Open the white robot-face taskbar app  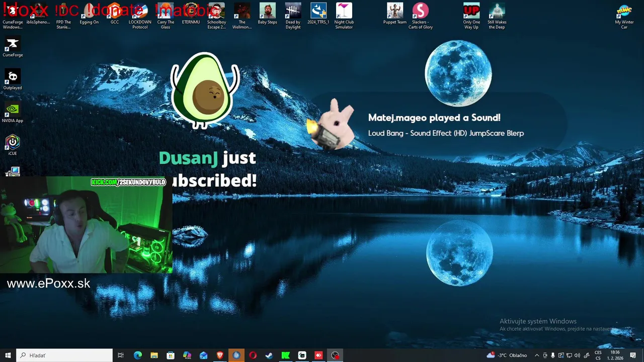(302, 355)
